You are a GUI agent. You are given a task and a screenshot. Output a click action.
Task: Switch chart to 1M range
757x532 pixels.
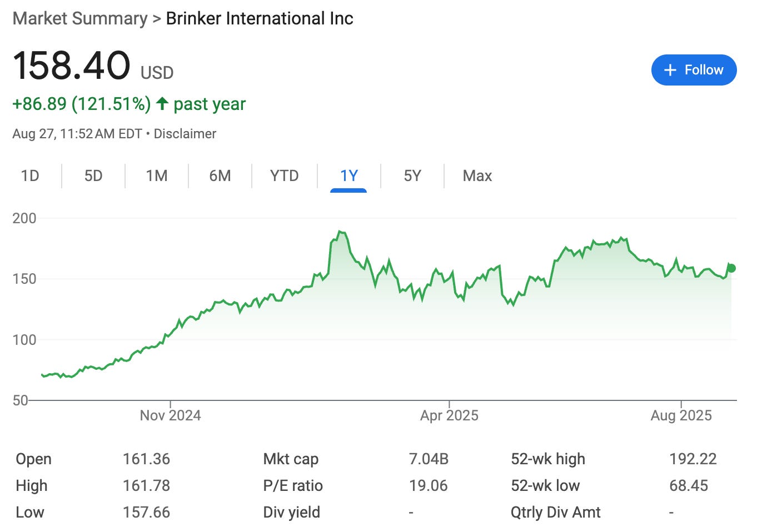click(x=157, y=176)
